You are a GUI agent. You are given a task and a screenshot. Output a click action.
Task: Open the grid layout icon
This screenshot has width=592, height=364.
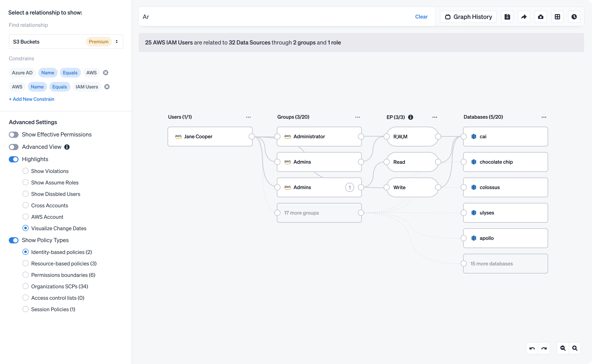pyautogui.click(x=557, y=17)
